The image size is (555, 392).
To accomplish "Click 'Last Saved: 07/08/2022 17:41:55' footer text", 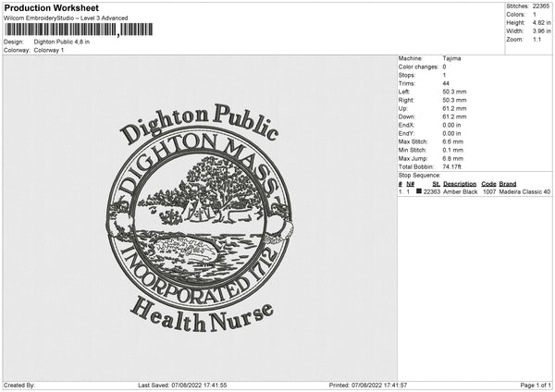I will coord(182,386).
